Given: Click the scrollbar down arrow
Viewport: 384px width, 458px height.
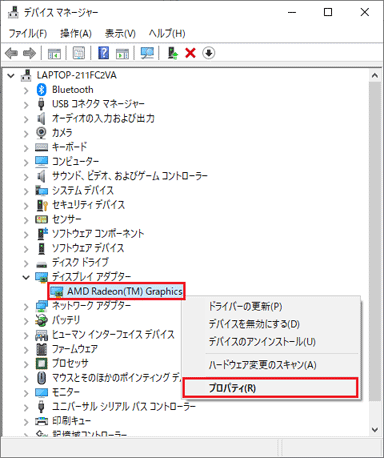Looking at the screenshot, I should tap(375, 430).
